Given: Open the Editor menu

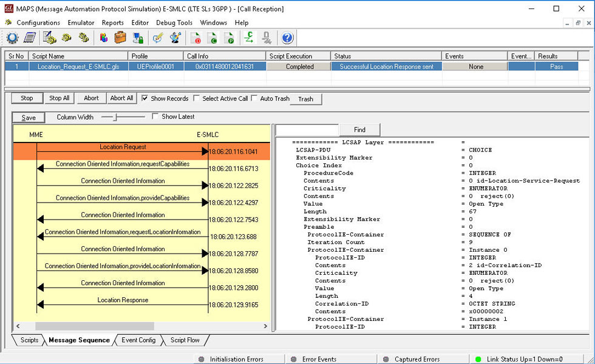Looking at the screenshot, I should 140,22.
